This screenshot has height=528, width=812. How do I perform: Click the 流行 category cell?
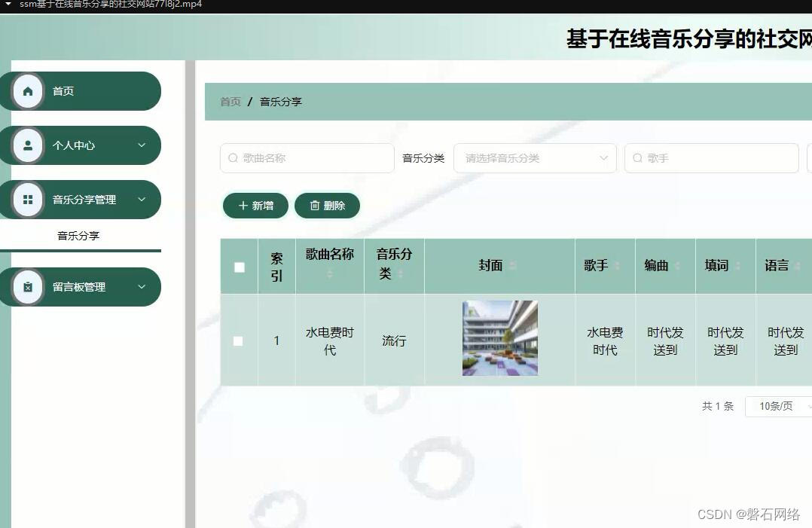(394, 340)
